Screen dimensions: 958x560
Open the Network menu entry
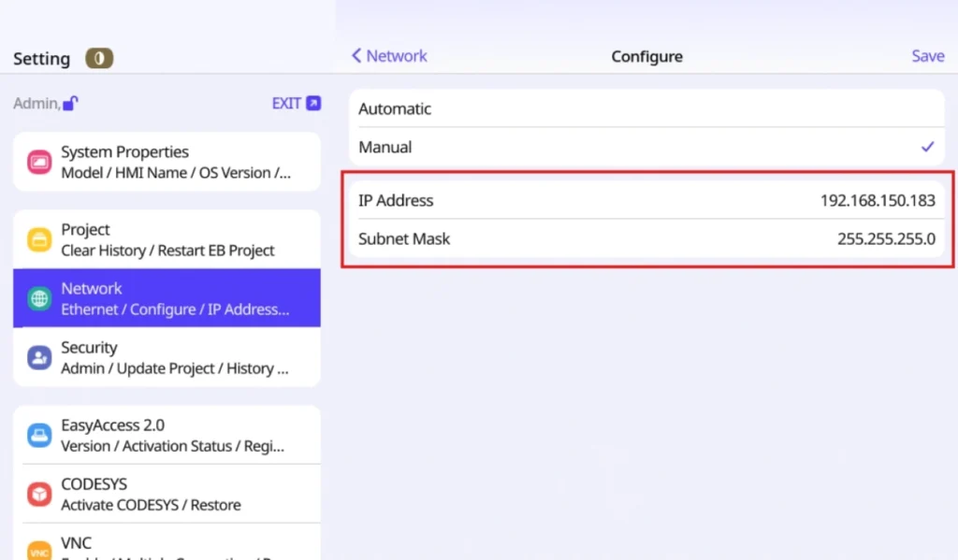tap(167, 298)
